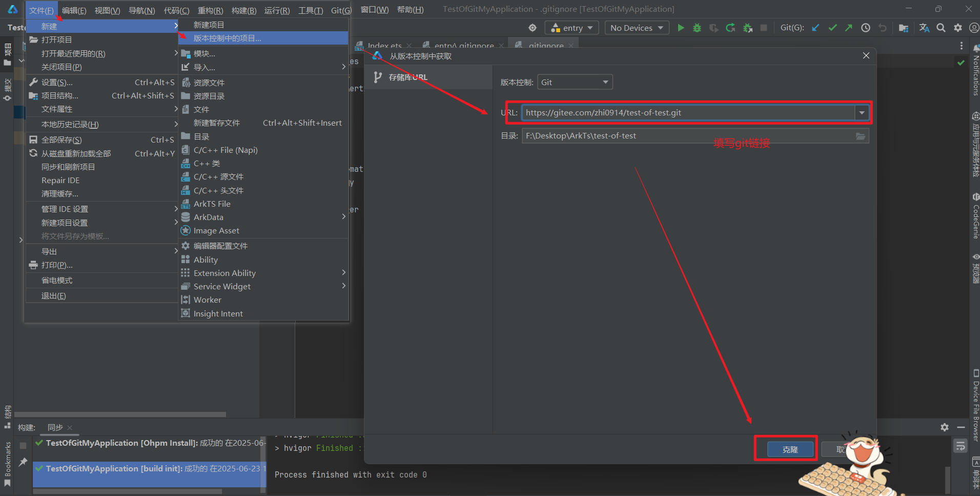Image resolution: width=980 pixels, height=496 pixels.
Task: Open the 编辑(E) menu
Action: click(x=74, y=10)
